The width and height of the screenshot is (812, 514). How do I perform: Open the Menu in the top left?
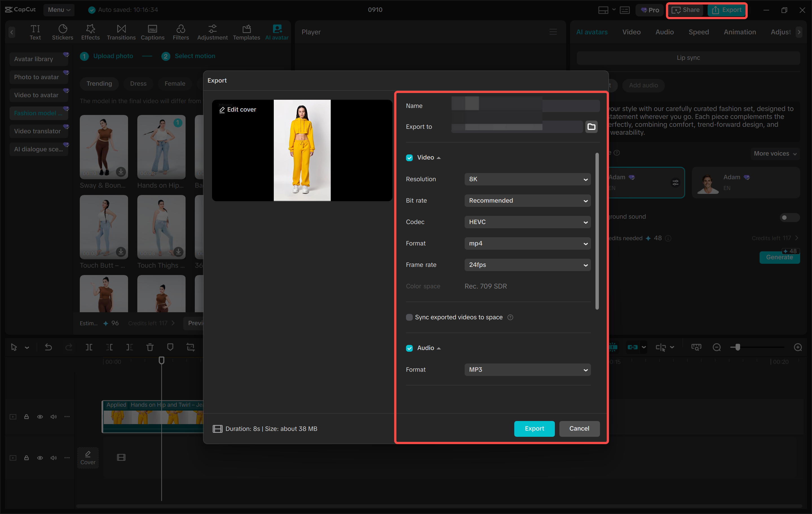(59, 10)
